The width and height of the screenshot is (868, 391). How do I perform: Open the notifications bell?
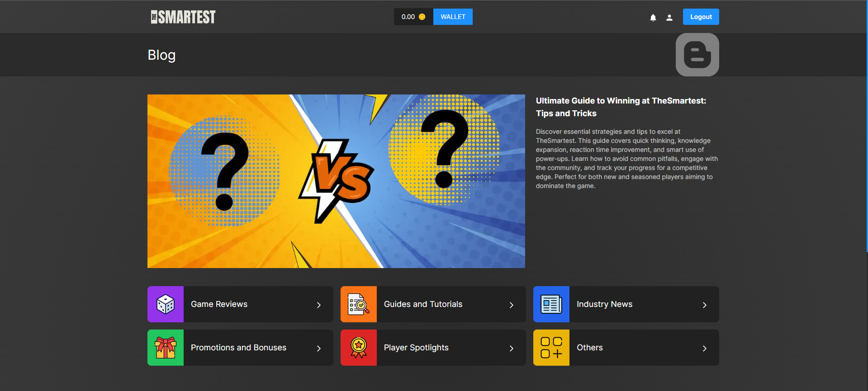(x=653, y=17)
